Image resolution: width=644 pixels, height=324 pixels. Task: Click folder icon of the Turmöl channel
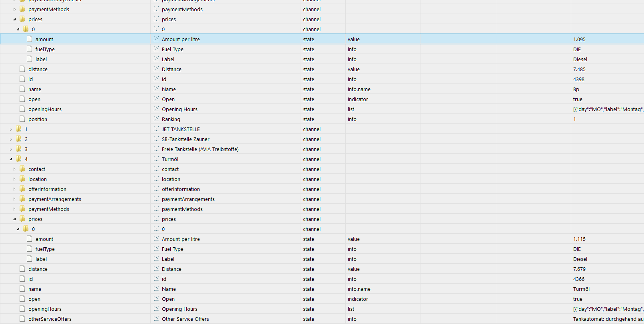[x=19, y=159]
